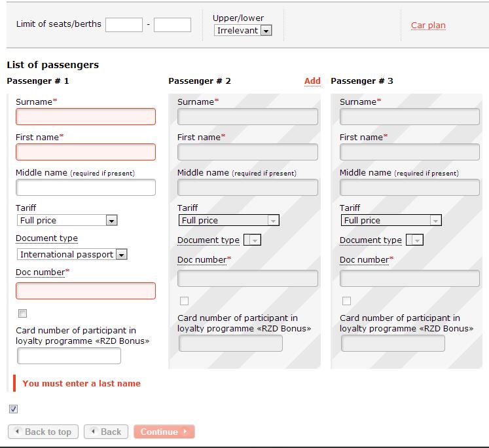The height and width of the screenshot is (448, 489).
Task: Tick the checkbox below Passenger 1 Doc number
Action: tap(22, 313)
